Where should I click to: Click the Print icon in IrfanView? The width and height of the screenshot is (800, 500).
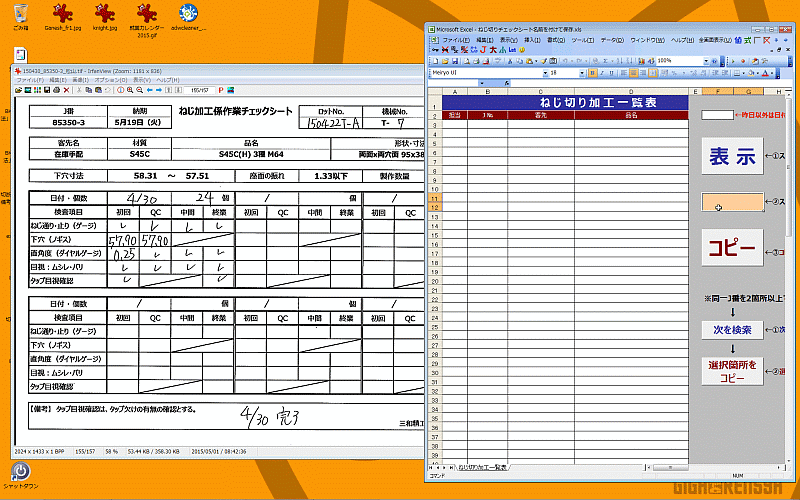(x=56, y=90)
